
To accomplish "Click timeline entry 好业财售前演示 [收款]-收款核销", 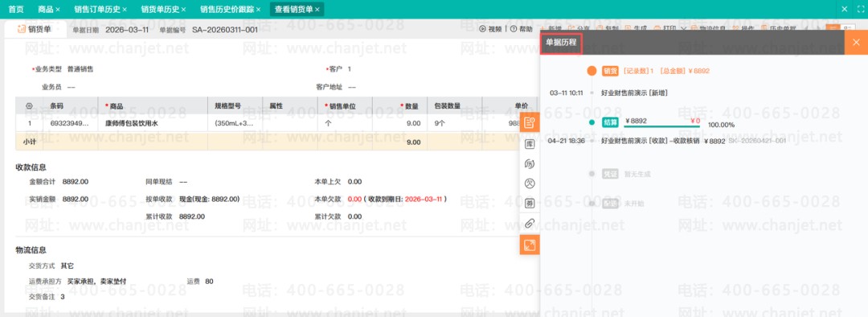I will (x=650, y=142).
